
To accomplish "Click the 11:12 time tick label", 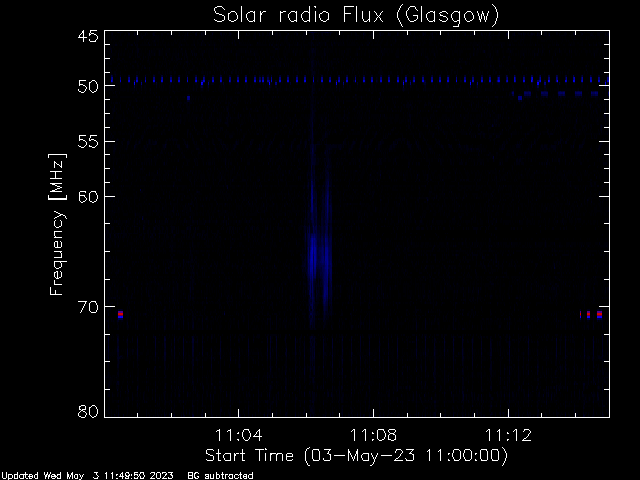I will (508, 435).
